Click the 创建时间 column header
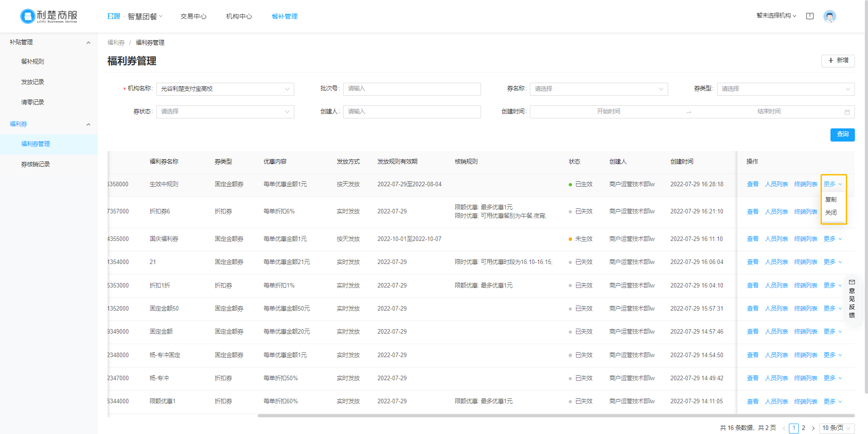The image size is (868, 434). coord(682,161)
